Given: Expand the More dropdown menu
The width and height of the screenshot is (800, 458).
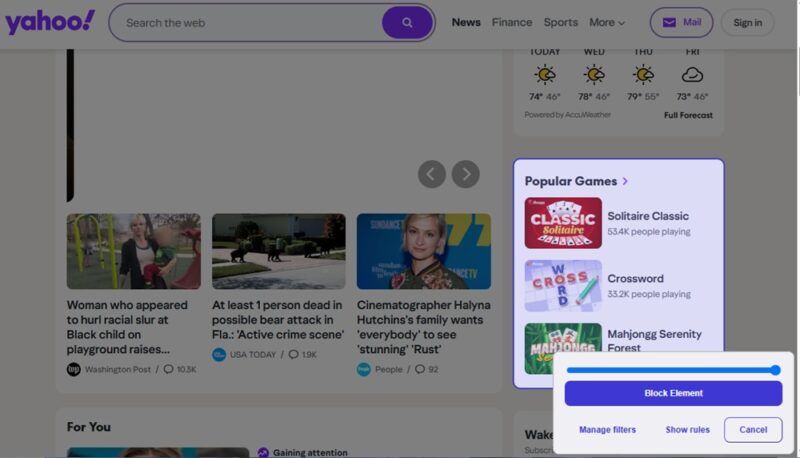Looking at the screenshot, I should pos(607,22).
